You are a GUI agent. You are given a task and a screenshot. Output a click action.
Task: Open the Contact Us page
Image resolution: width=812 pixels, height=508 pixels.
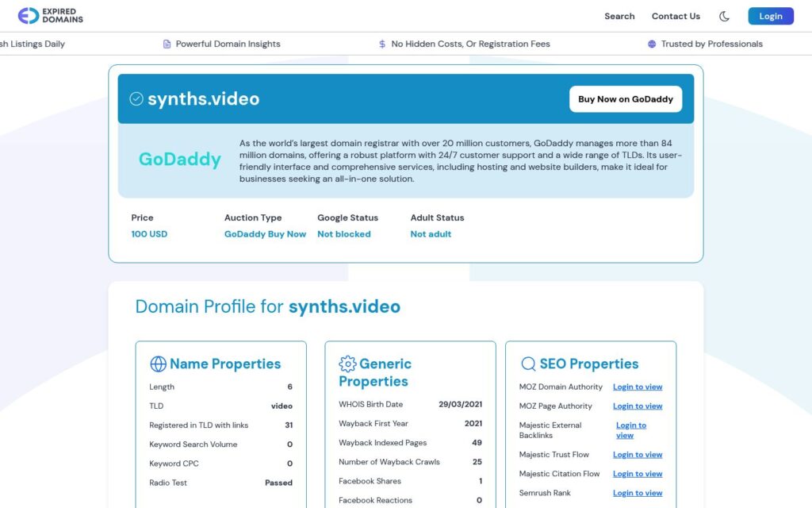click(x=676, y=16)
